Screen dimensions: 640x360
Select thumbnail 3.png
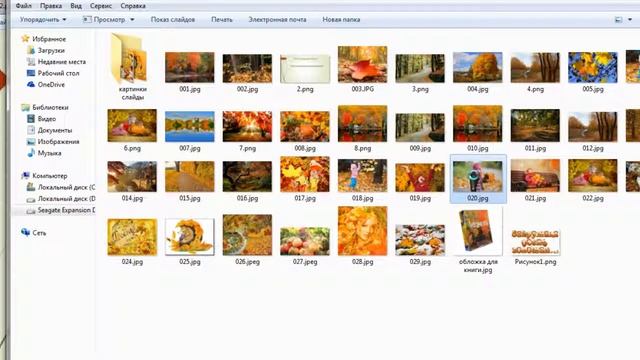tap(420, 69)
